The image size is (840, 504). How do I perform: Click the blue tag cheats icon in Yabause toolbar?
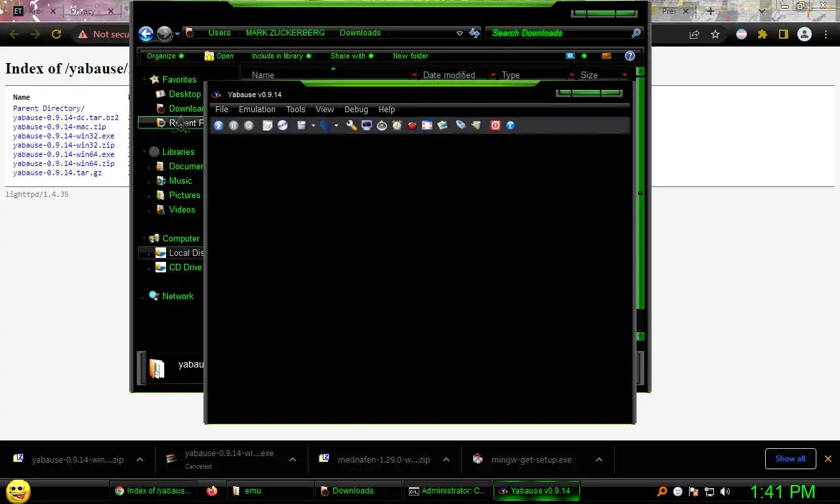point(461,125)
